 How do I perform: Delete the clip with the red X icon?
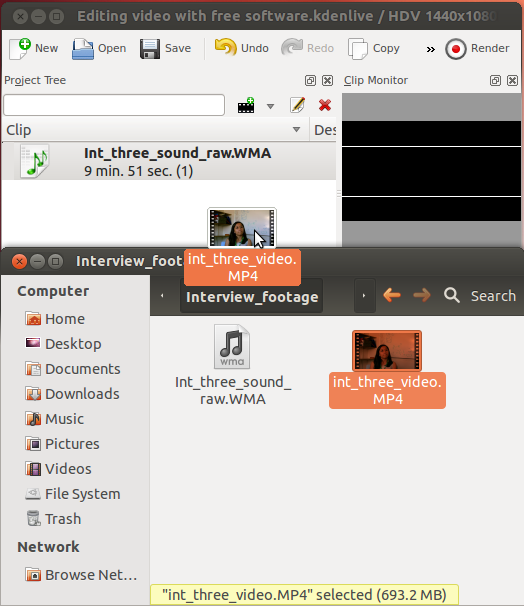325,105
